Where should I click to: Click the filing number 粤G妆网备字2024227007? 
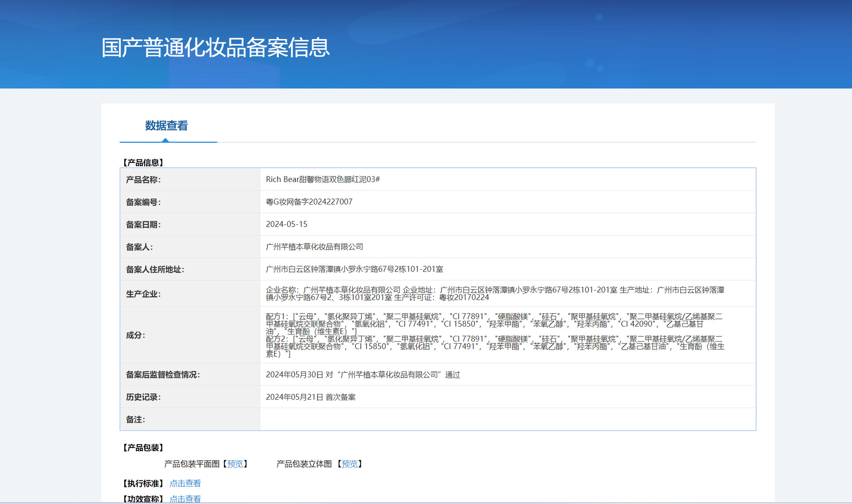pos(309,202)
